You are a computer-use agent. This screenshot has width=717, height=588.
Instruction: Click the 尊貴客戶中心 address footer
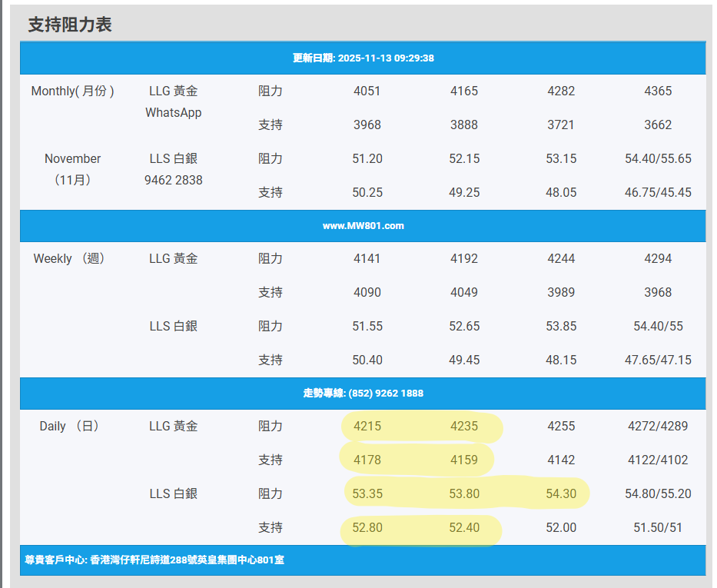(154, 560)
